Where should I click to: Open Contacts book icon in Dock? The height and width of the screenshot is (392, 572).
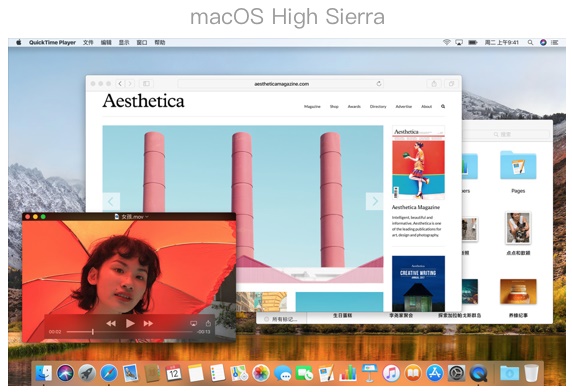point(152,373)
